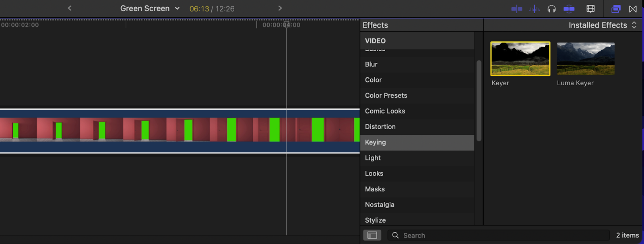Select the VIDEO effects header

pyautogui.click(x=417, y=41)
